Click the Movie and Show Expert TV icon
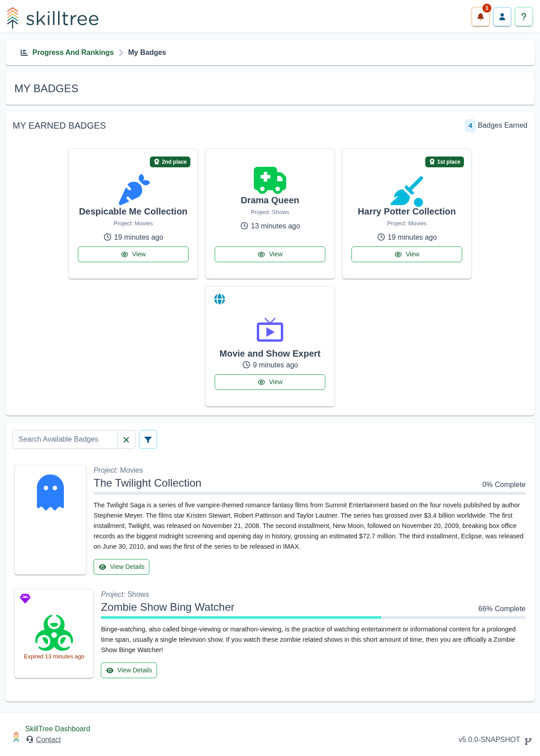Image resolution: width=540 pixels, height=756 pixels. coord(270,330)
